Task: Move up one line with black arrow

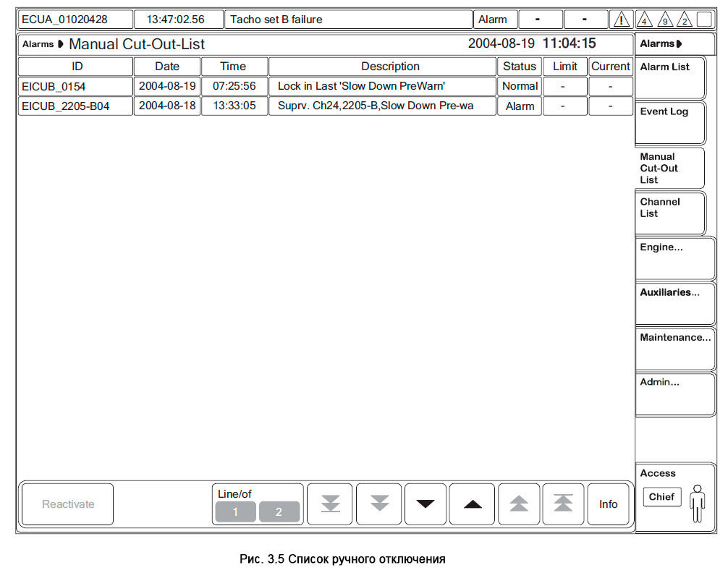Action: (x=472, y=504)
